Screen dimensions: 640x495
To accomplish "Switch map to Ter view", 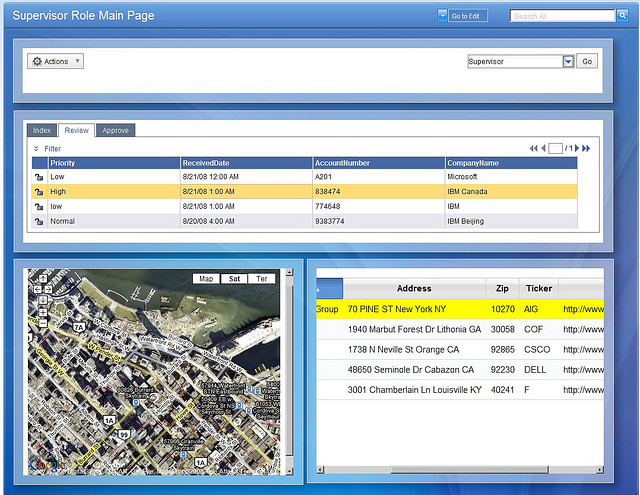I will click(x=262, y=279).
